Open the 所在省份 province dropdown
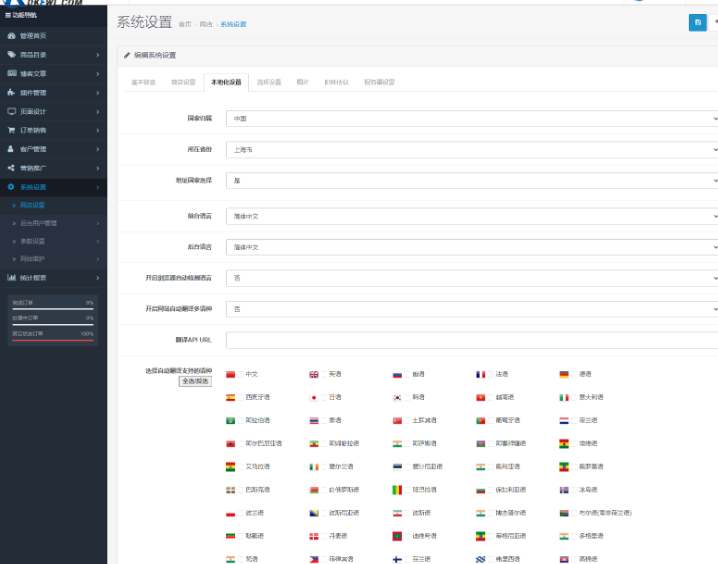Image resolution: width=718 pixels, height=564 pixels. 471,149
